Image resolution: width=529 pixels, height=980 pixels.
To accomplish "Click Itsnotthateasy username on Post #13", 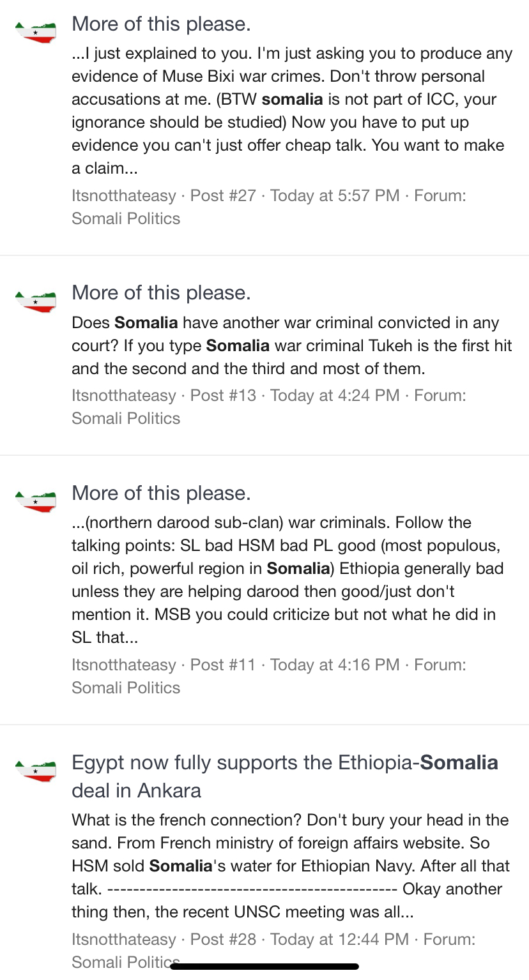I will pos(123,395).
